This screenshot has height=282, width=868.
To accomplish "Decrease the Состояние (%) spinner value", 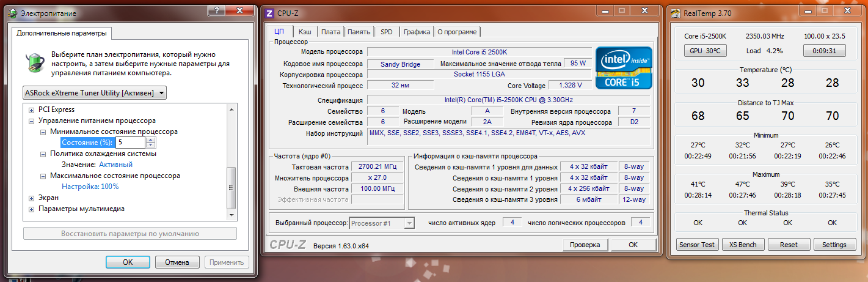I will pyautogui.click(x=151, y=146).
